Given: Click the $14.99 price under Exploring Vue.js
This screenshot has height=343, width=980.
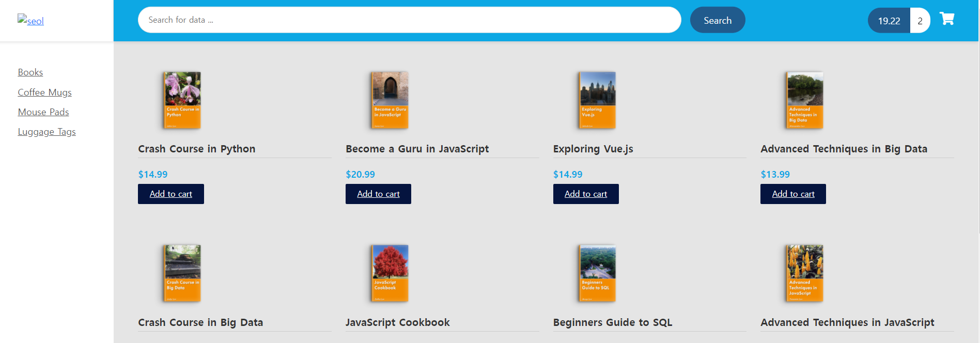Looking at the screenshot, I should [x=568, y=175].
